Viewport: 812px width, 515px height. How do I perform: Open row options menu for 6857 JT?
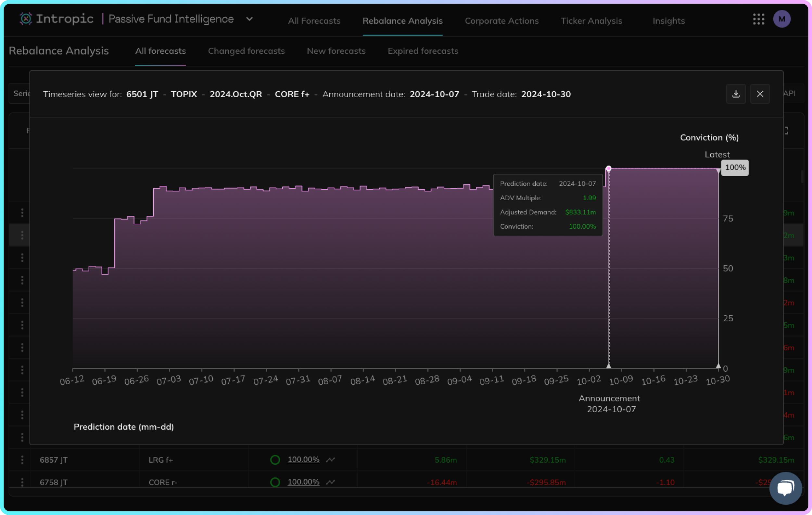click(x=22, y=460)
